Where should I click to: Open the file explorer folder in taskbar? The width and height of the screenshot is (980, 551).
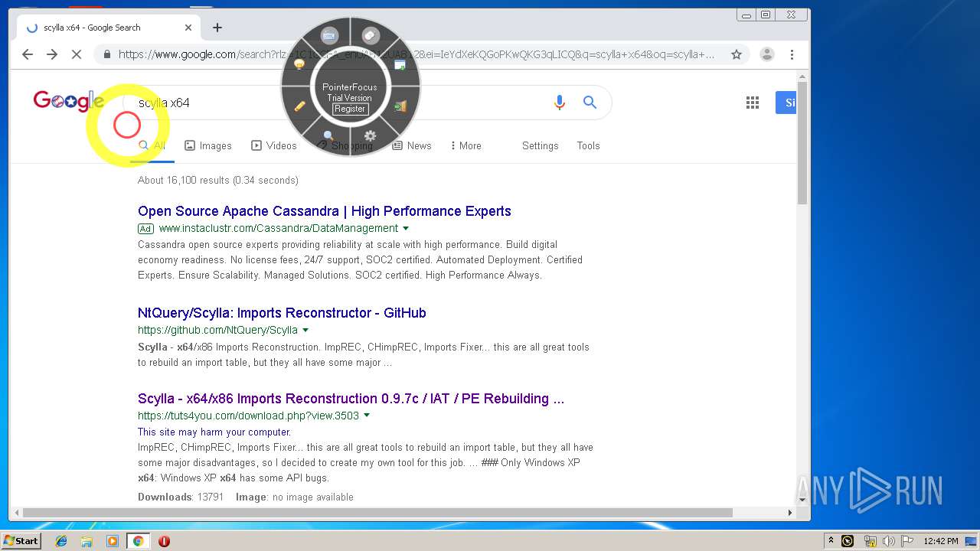[87, 541]
